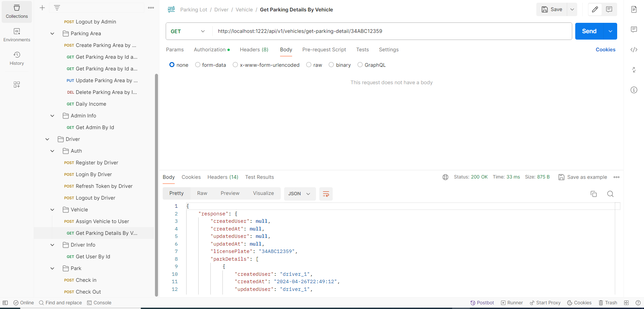Switch response view to Raw
The width and height of the screenshot is (644, 309).
pos(202,193)
